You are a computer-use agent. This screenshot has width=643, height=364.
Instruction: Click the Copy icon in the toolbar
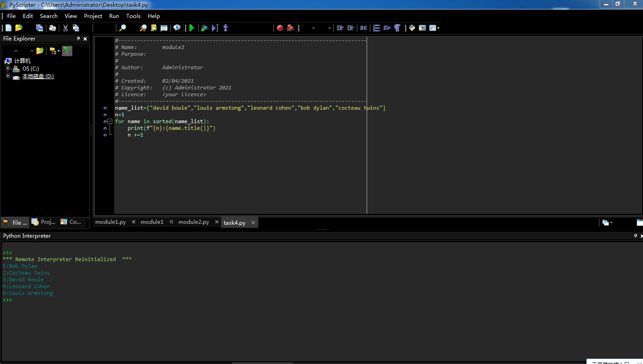76,28
